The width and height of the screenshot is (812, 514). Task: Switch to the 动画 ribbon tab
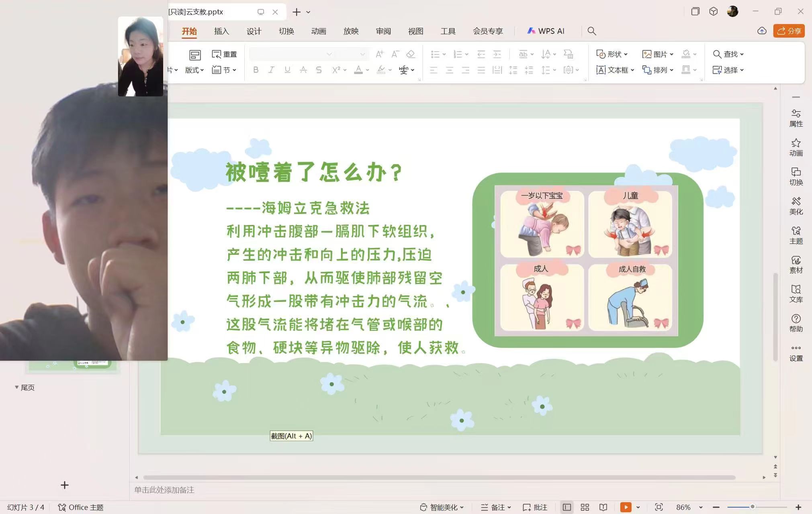click(318, 31)
